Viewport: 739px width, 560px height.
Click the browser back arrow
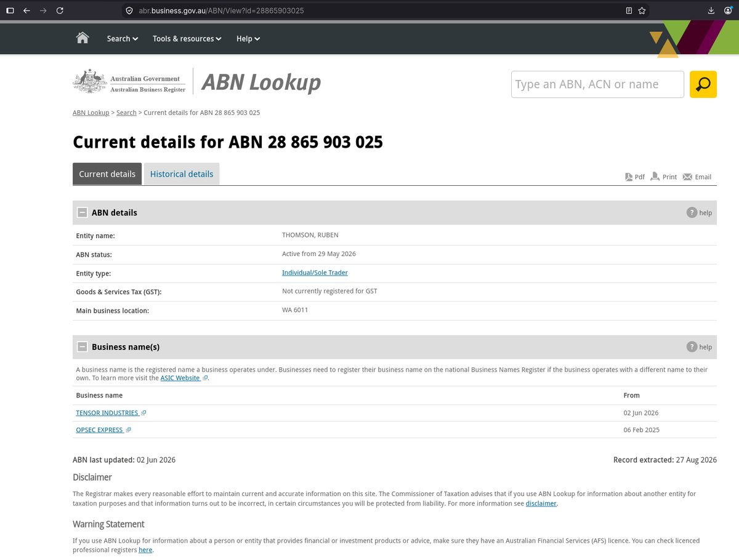(26, 10)
